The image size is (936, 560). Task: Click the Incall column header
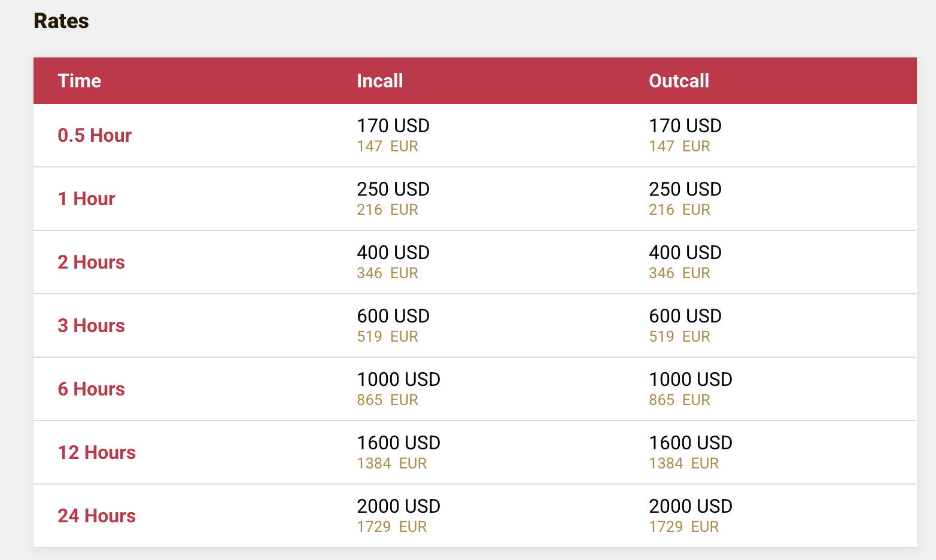click(x=379, y=81)
